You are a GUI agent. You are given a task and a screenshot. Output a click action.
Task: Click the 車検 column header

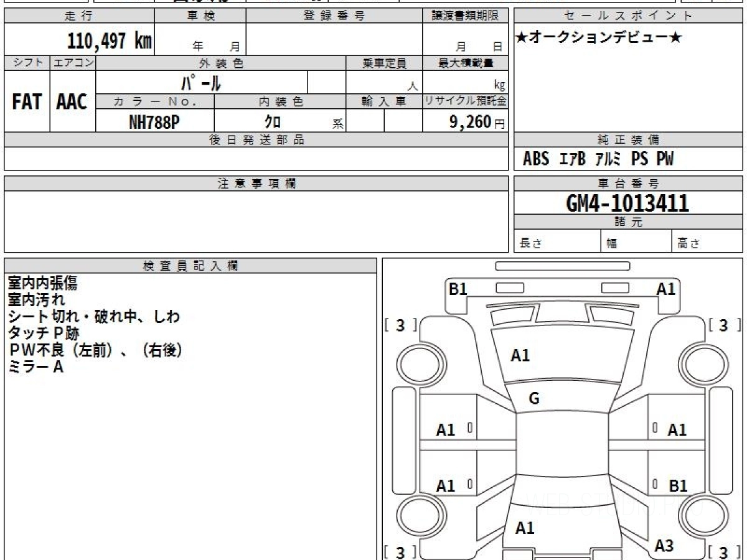200,16
